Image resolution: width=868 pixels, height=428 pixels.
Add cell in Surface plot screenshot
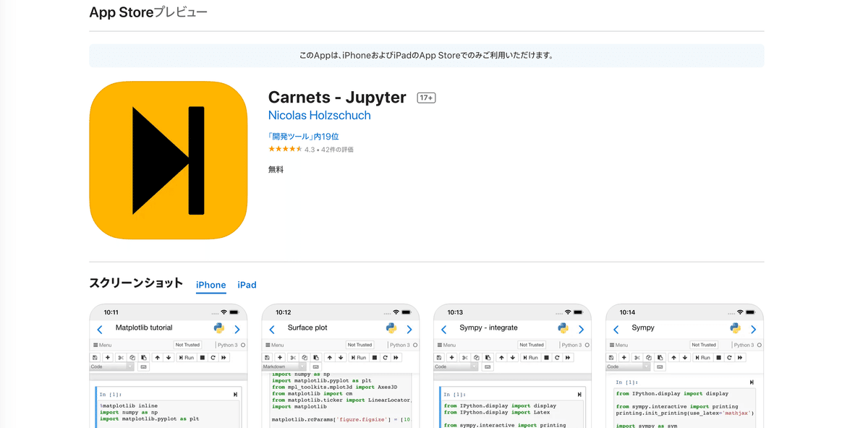(x=280, y=358)
